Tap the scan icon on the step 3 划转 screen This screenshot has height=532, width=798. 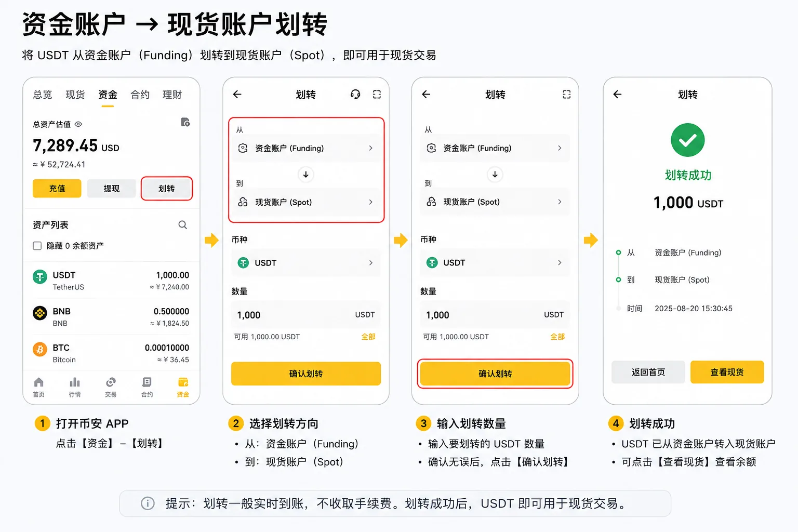click(566, 94)
